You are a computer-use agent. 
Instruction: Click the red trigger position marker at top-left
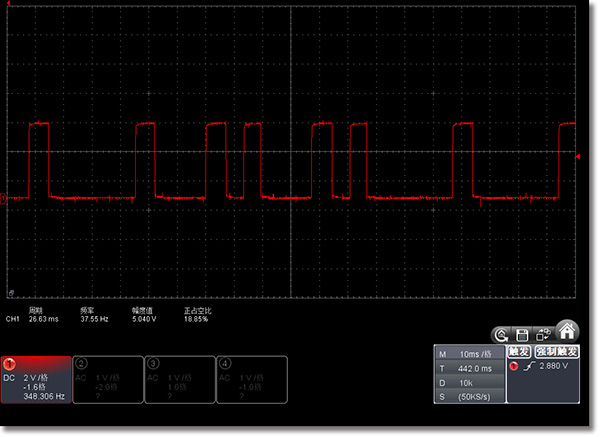coord(8,3)
